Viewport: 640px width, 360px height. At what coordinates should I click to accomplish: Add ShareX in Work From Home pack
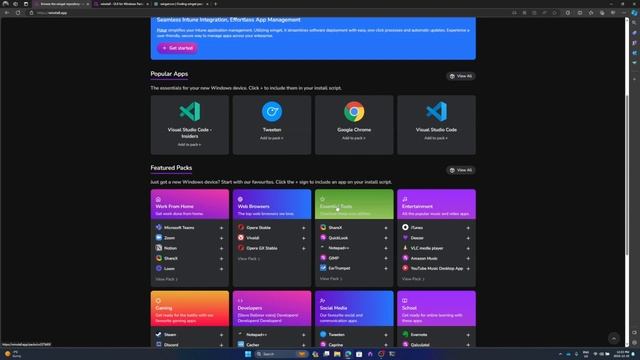(222, 258)
